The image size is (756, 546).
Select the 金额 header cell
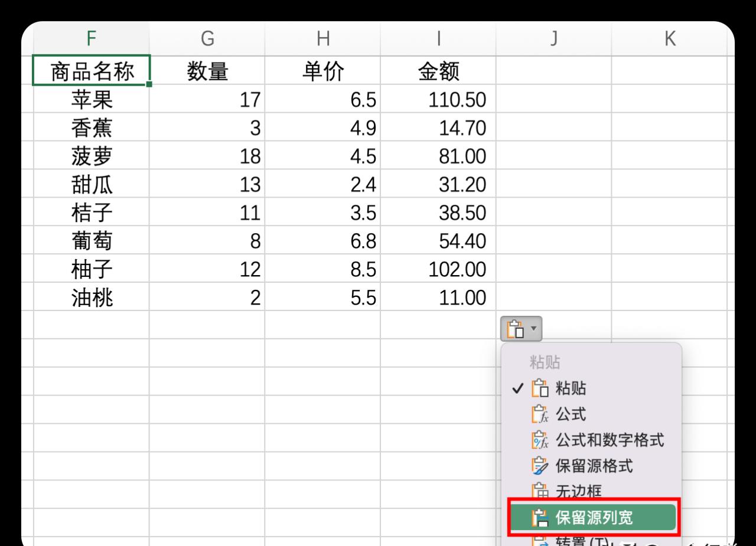click(x=438, y=71)
